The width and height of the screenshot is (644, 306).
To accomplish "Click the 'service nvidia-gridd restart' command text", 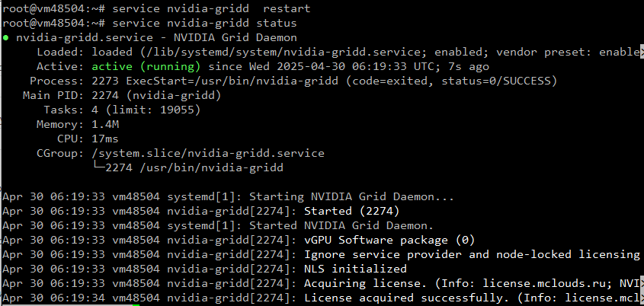I will coord(212,9).
